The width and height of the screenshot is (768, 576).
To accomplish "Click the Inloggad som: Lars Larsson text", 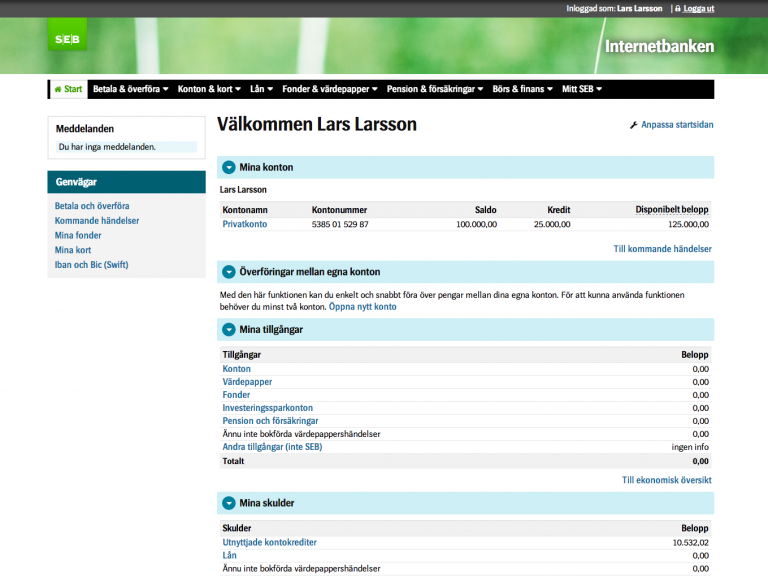I will coord(614,8).
